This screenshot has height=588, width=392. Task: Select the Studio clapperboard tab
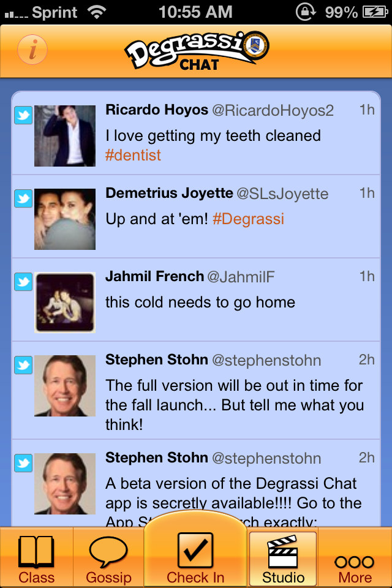coord(283,559)
